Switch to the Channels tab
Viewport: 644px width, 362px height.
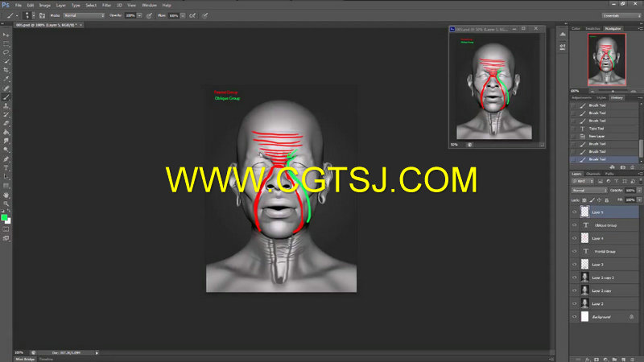click(x=593, y=174)
